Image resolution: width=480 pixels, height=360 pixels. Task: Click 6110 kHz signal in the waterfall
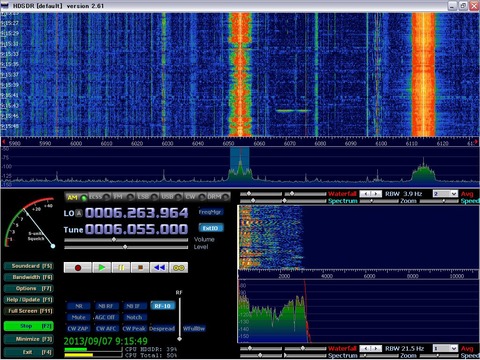click(x=423, y=75)
